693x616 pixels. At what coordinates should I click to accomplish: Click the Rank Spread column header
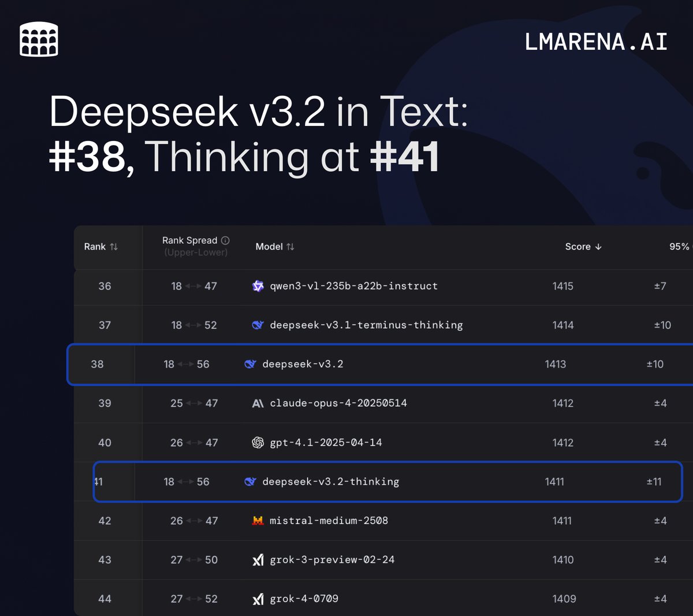point(196,246)
